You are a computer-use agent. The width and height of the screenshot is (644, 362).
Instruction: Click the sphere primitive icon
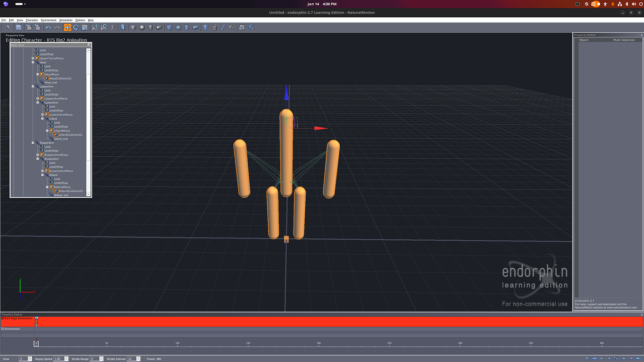(142, 28)
